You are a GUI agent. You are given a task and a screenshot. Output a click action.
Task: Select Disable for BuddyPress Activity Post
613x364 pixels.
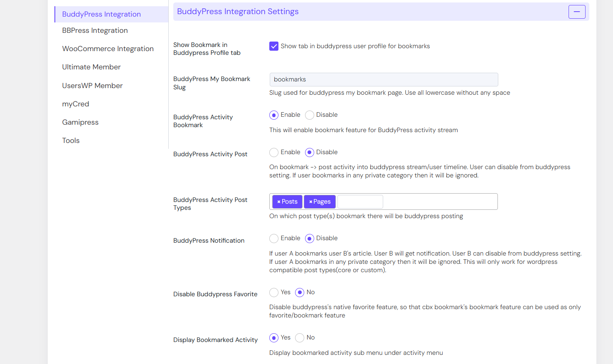(x=310, y=152)
